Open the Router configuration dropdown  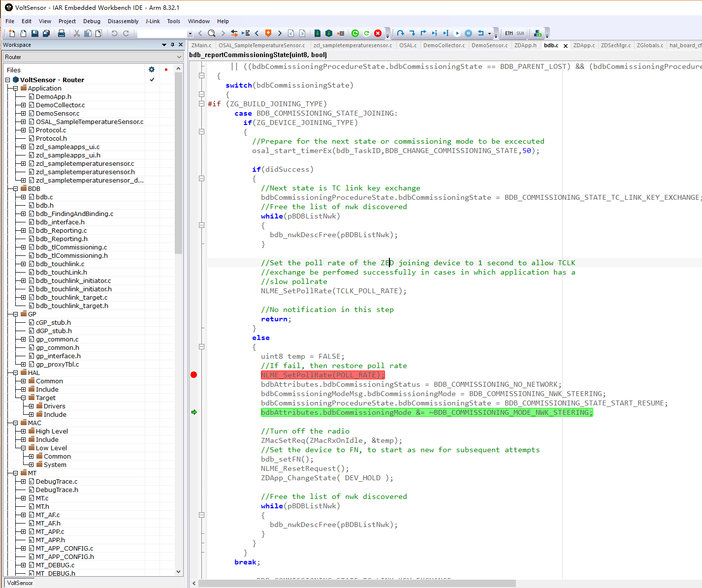(179, 57)
